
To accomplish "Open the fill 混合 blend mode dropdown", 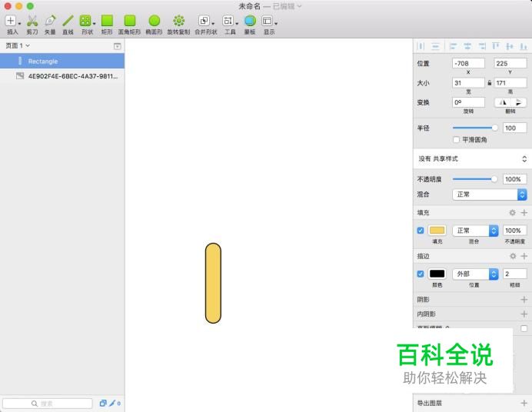I will 475,231.
